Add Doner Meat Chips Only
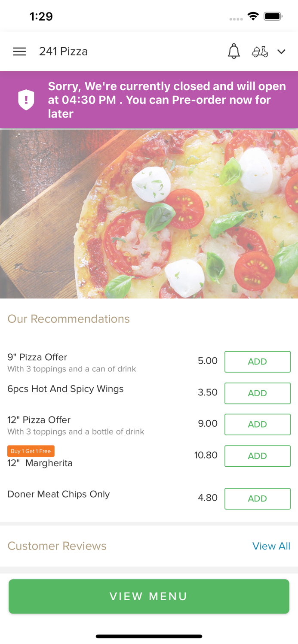 click(x=257, y=498)
